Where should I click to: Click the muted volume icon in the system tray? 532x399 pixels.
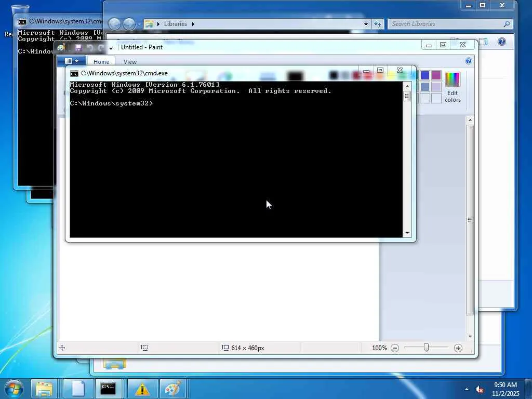(x=480, y=390)
